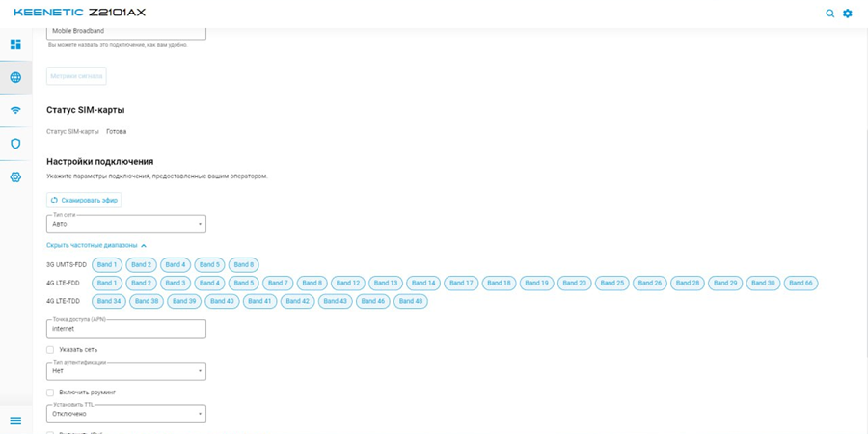This screenshot has height=434, width=868.
Task: Open the 'Тип сети' dropdown
Action: (x=126, y=224)
